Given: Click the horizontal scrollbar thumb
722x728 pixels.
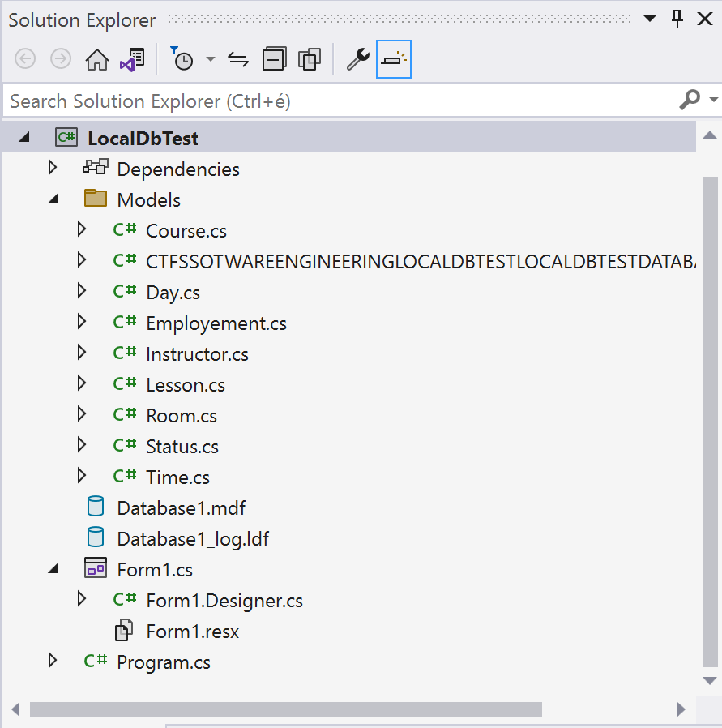Looking at the screenshot, I should [x=285, y=710].
